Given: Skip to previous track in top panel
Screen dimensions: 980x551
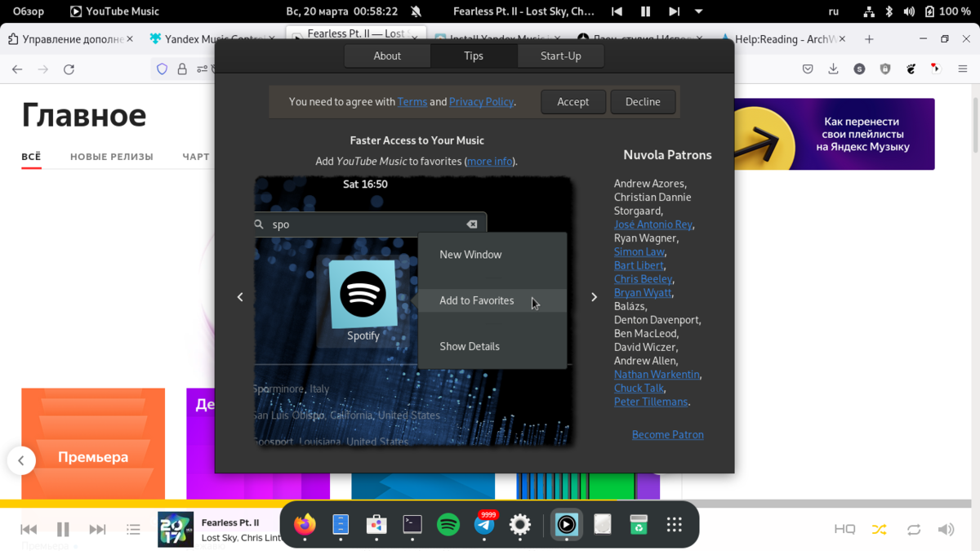Looking at the screenshot, I should [617, 11].
